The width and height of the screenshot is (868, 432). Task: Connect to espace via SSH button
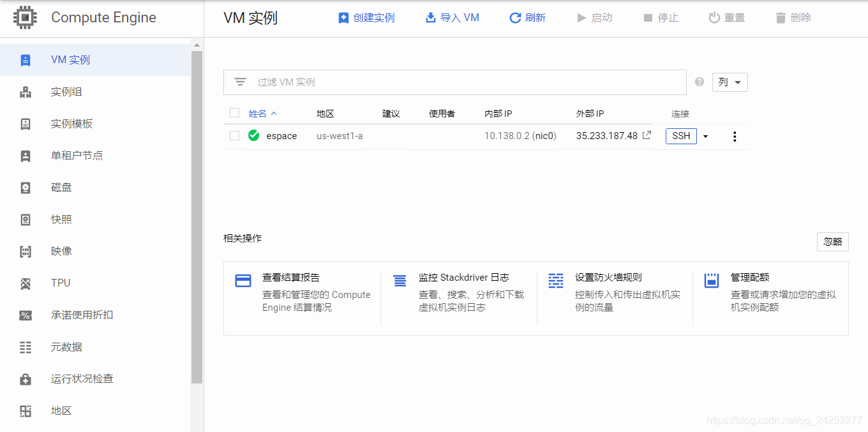coord(681,136)
